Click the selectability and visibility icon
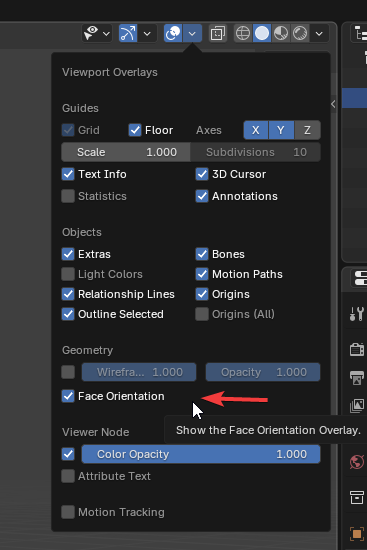 click(x=91, y=33)
